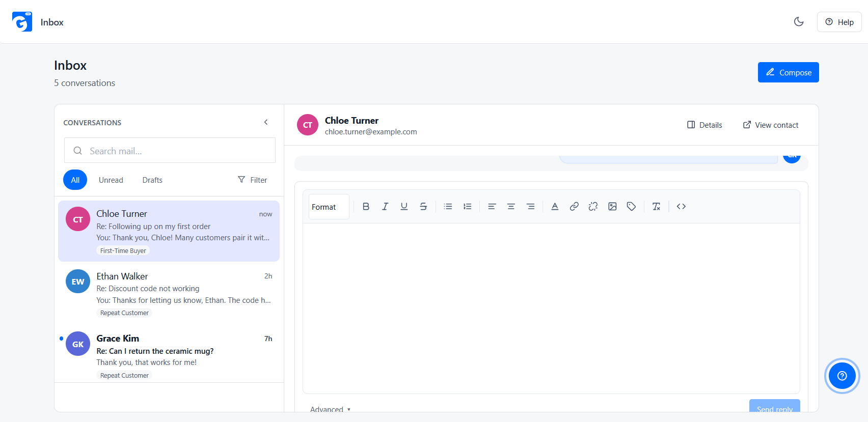Insert a hyperlink

(574, 206)
